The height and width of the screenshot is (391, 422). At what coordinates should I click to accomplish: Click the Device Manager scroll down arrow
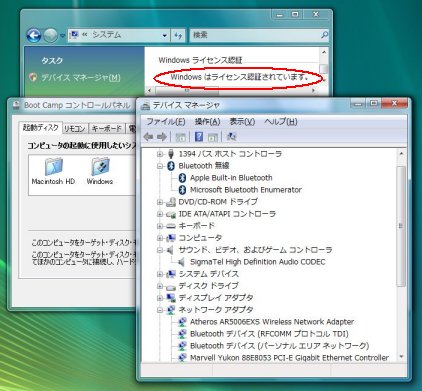tap(401, 357)
